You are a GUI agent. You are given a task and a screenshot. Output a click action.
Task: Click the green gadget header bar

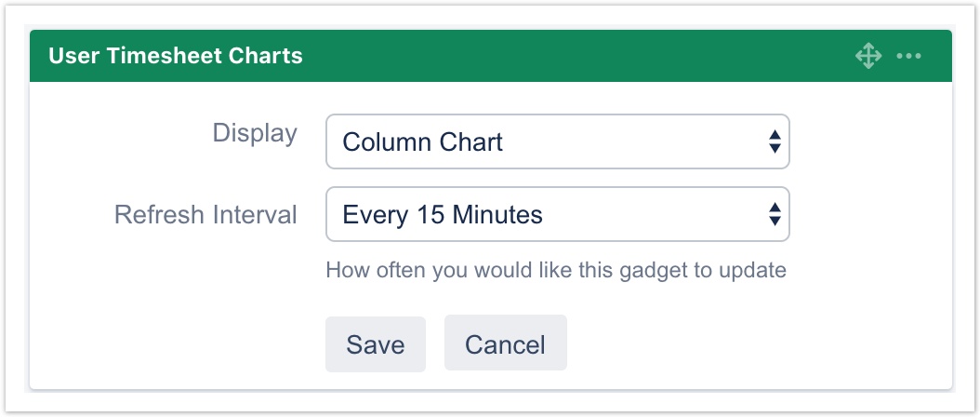(558, 56)
